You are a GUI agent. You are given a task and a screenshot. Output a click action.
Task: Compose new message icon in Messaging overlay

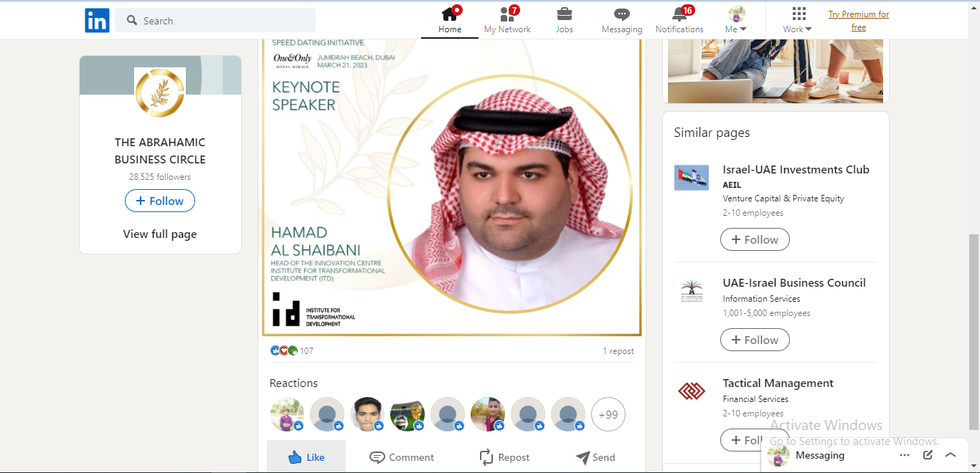point(928,455)
